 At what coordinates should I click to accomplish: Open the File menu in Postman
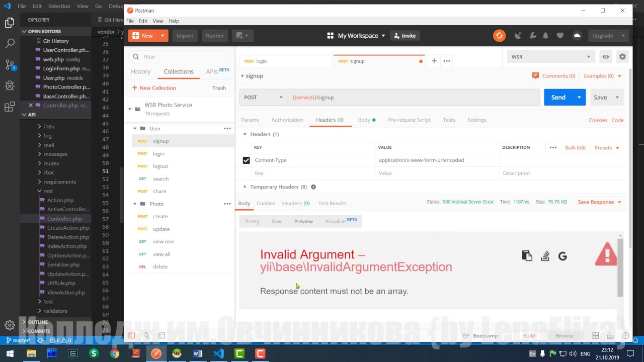[130, 21]
